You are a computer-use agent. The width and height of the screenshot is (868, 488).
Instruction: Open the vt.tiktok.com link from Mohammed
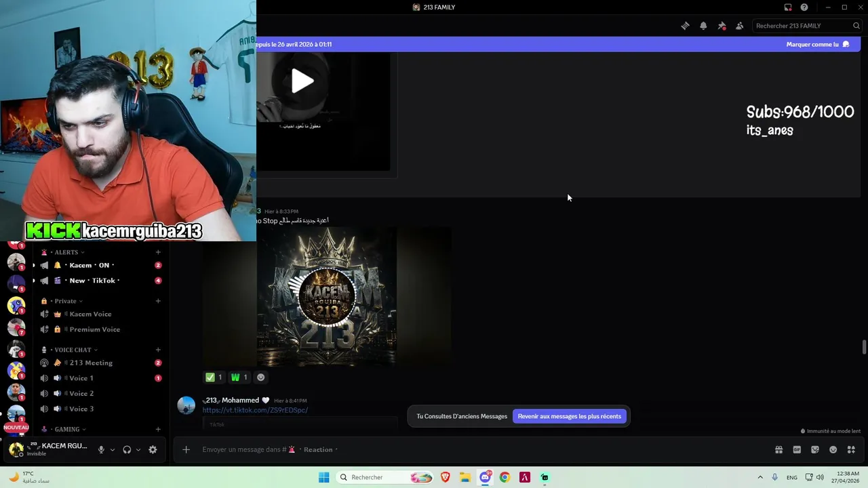255,410
